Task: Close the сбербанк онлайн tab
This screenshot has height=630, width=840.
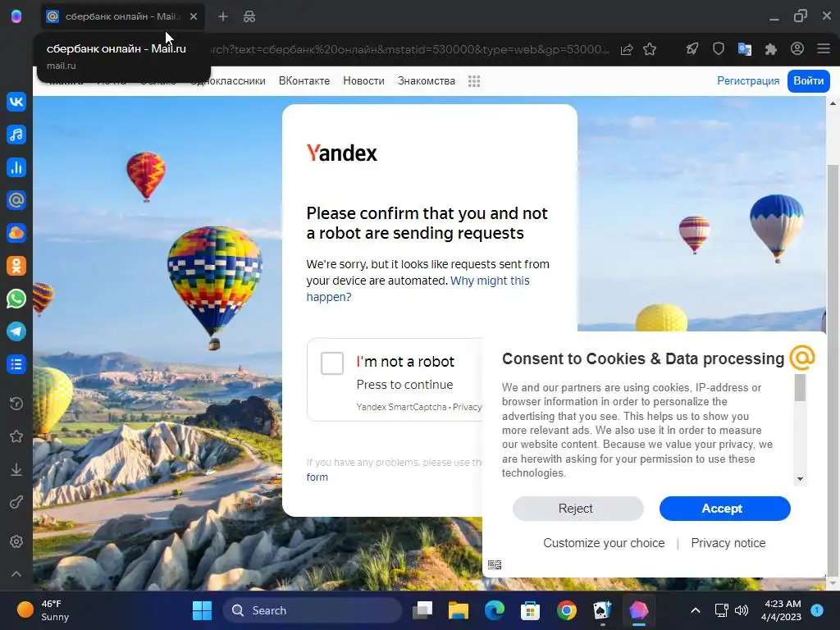Action: (x=194, y=16)
